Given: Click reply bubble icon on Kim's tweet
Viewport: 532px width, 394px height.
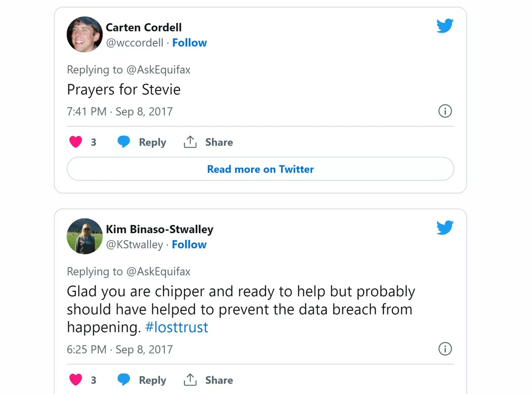Looking at the screenshot, I should 124,379.
